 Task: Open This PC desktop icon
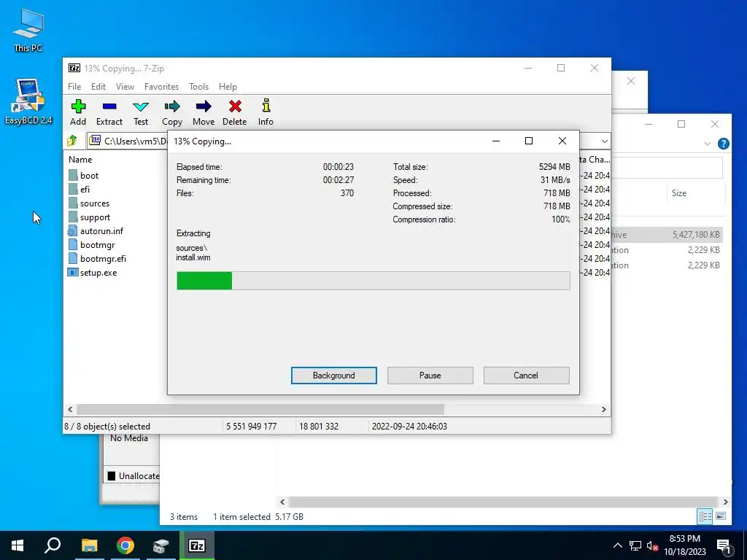28,31
